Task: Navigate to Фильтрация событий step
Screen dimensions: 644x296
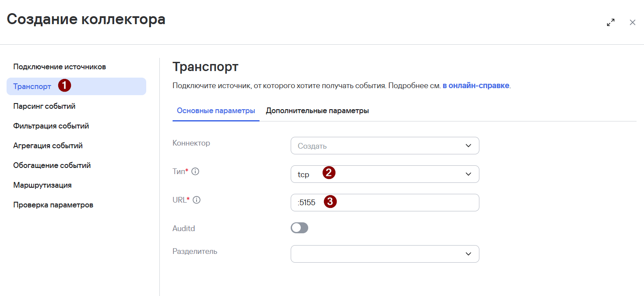Action: [51, 126]
